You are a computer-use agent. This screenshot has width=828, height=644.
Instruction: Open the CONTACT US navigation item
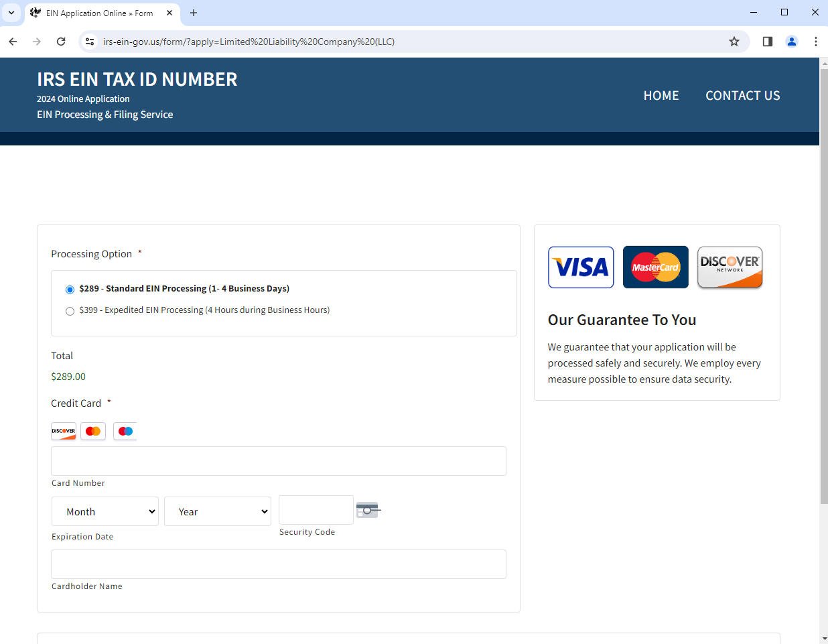(x=742, y=96)
